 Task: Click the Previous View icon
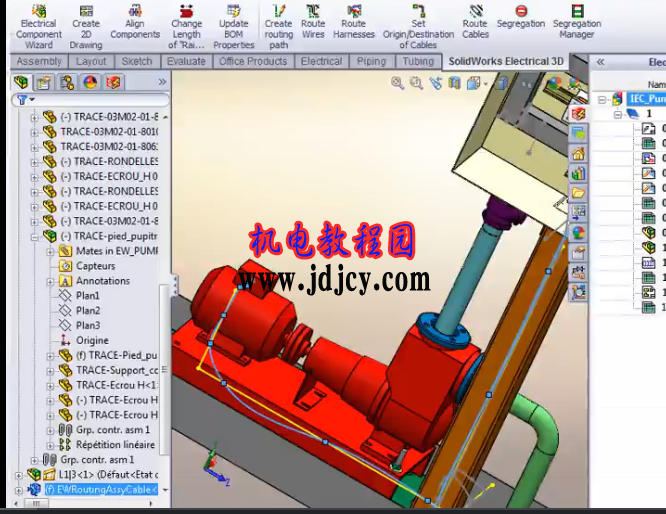436,83
